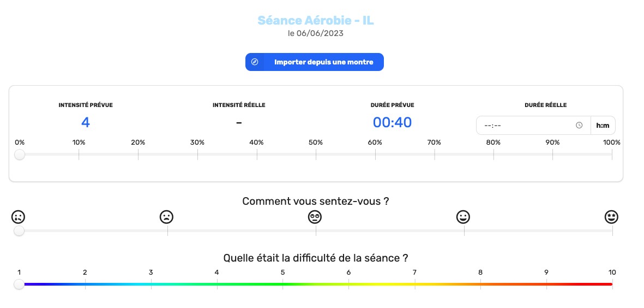
Task: Select the sad frowning face emoji
Action: click(166, 217)
